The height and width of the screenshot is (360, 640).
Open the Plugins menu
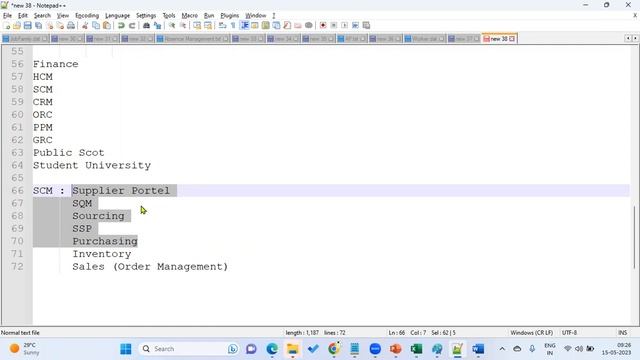pos(229,16)
